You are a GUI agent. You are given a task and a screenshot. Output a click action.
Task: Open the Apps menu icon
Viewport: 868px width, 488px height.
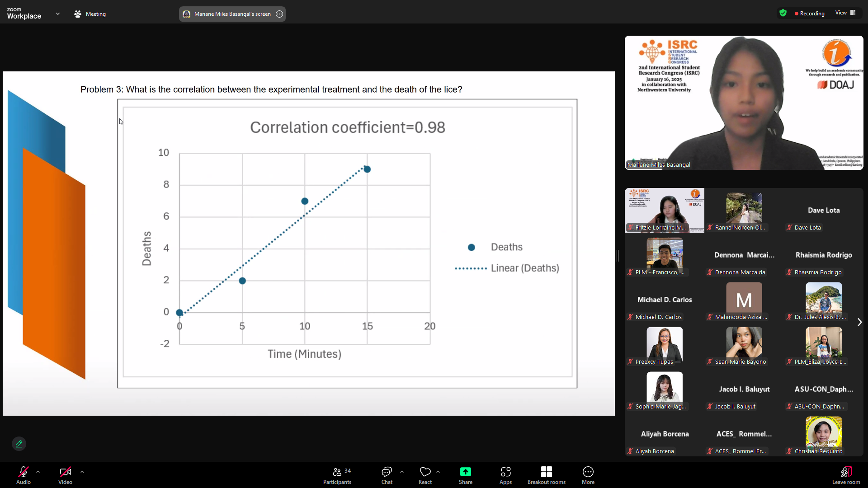tap(505, 472)
